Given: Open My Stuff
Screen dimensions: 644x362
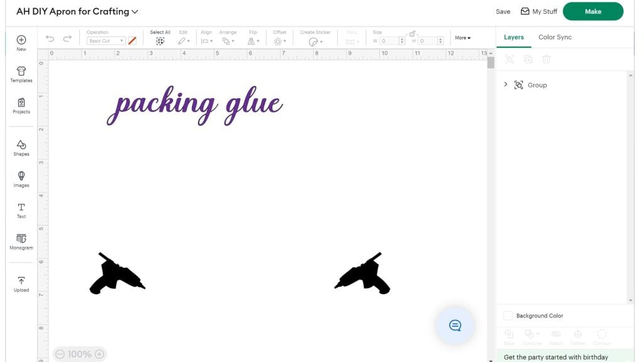Looking at the screenshot, I should (x=539, y=11).
